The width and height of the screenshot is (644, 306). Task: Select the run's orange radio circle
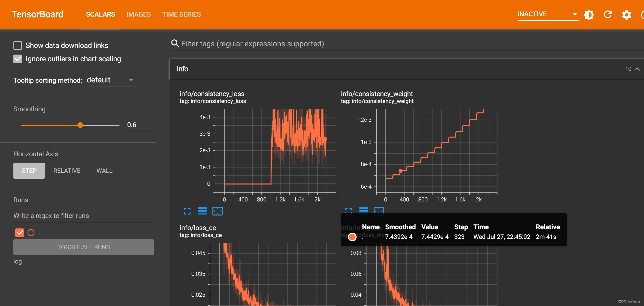tap(31, 233)
